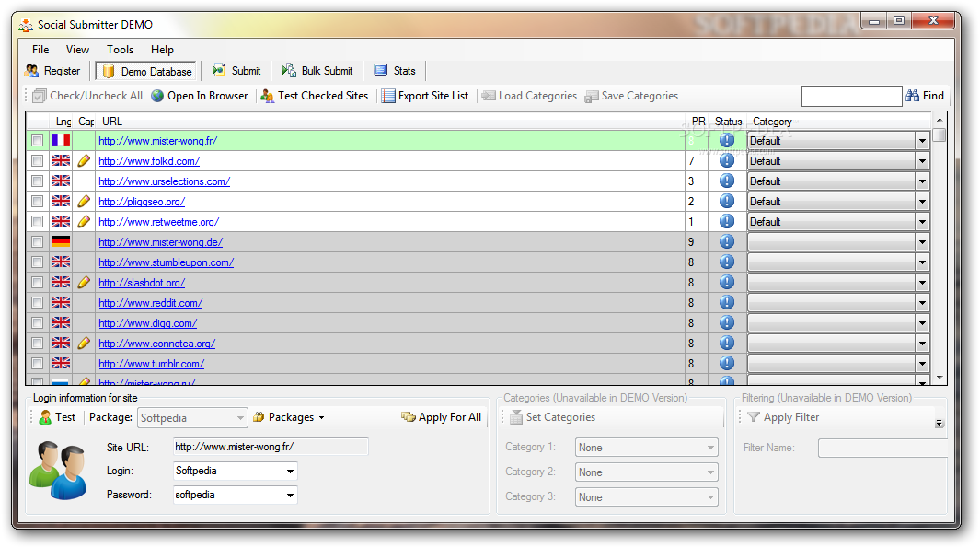
Task: Click the Test login button
Action: point(57,417)
